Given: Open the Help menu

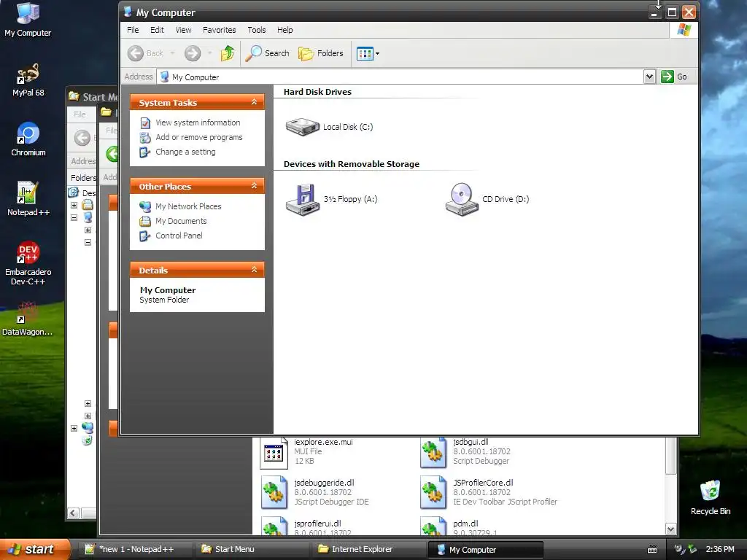Looking at the screenshot, I should [x=285, y=30].
